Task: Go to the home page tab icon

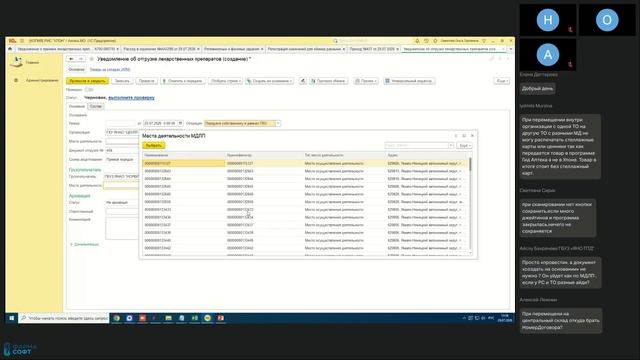Action: click(x=10, y=49)
